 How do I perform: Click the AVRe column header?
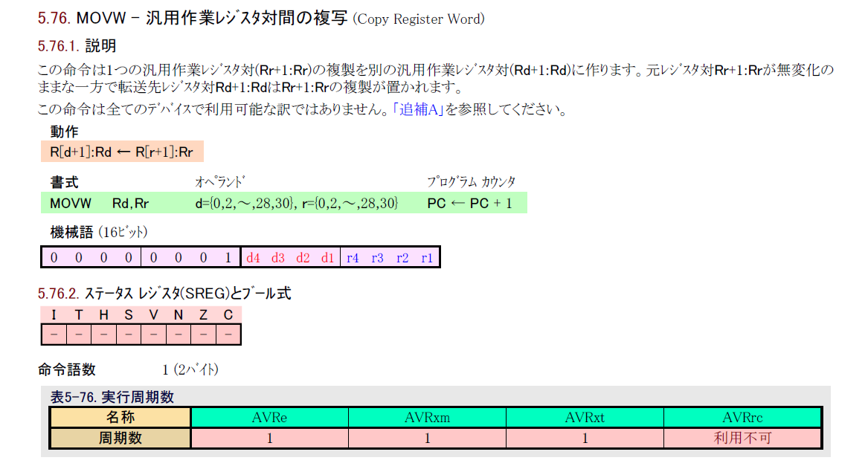[269, 418]
